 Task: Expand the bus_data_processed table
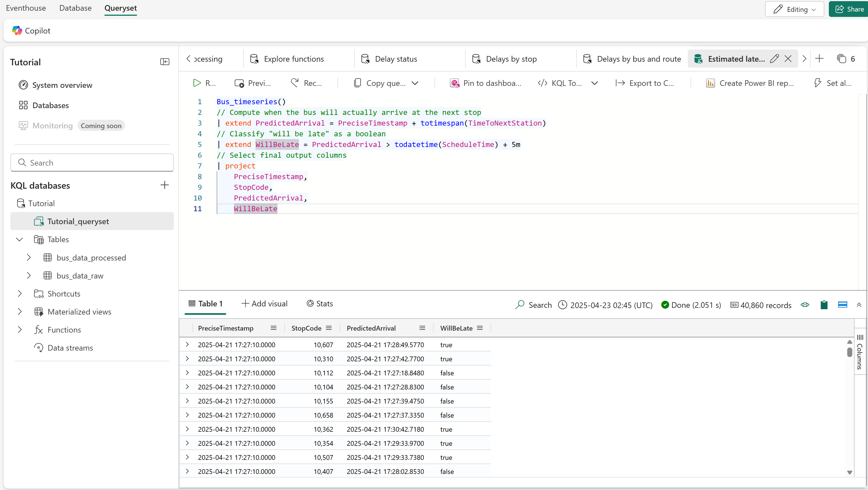pyautogui.click(x=29, y=258)
